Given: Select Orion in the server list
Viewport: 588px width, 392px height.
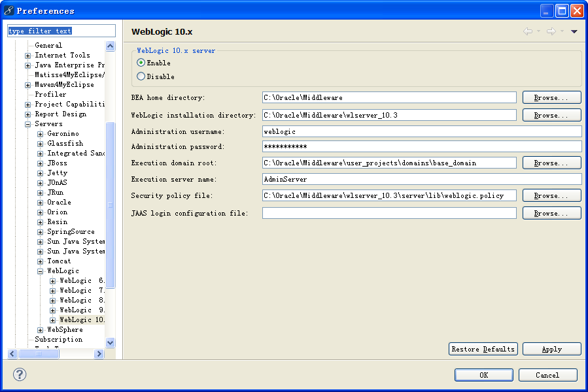Looking at the screenshot, I should point(58,212).
